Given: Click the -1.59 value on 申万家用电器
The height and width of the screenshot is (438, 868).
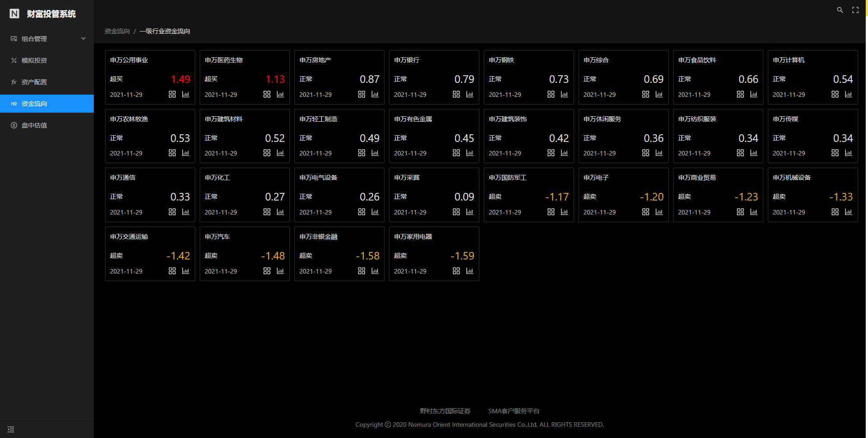Looking at the screenshot, I should tap(462, 256).
